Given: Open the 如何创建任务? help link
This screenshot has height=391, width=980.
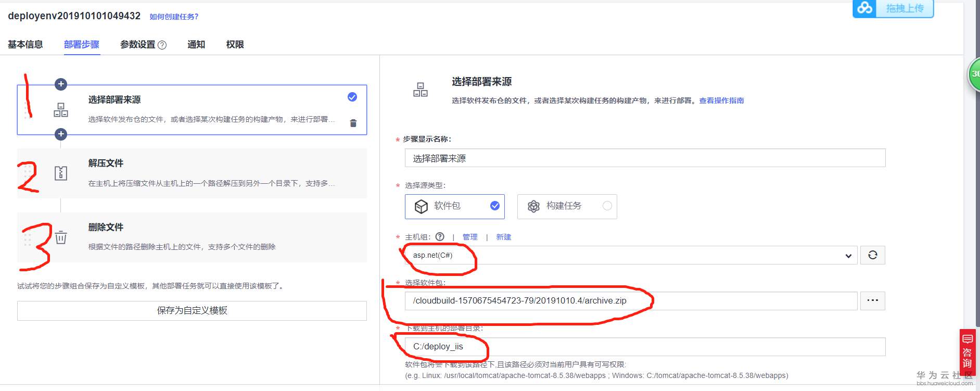Looking at the screenshot, I should tap(174, 17).
